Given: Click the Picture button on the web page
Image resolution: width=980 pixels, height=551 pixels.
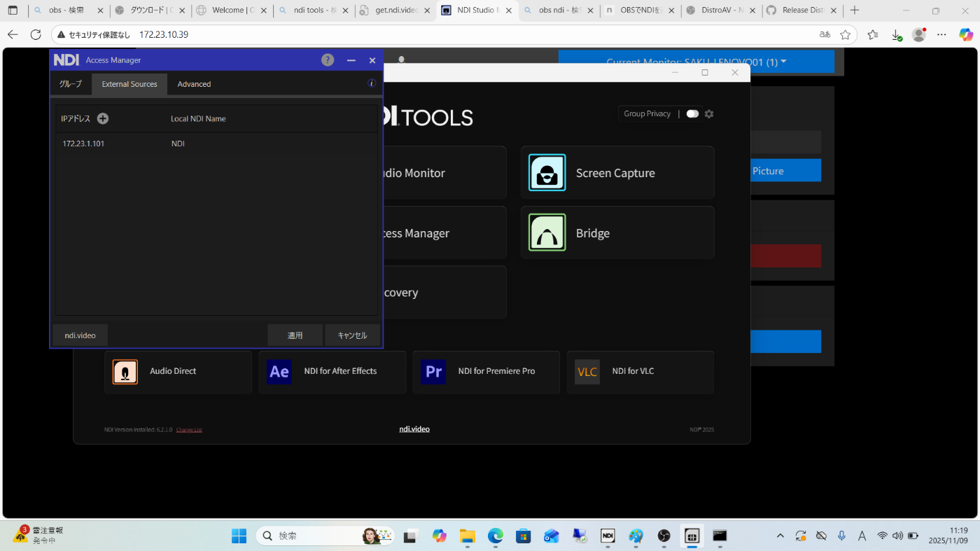Looking at the screenshot, I should coord(786,171).
